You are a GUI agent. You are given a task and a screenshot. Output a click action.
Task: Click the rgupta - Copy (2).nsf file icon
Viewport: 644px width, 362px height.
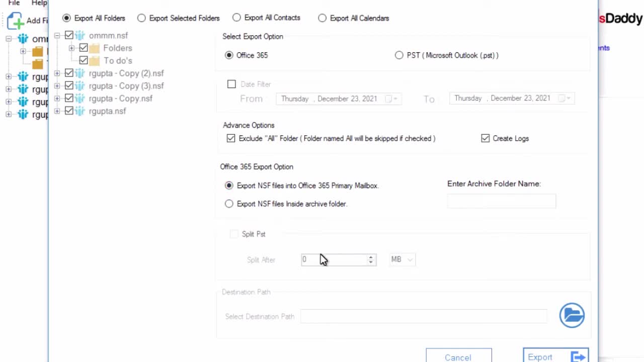(x=80, y=73)
